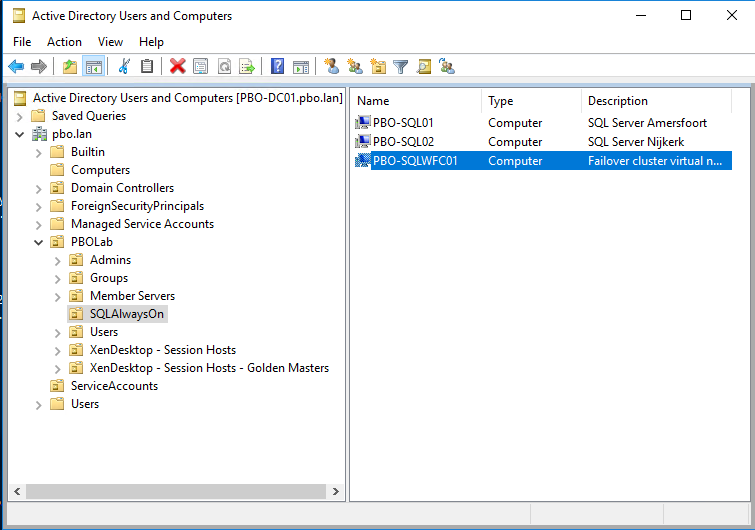Expand Users OU under PBOLab
The height and width of the screenshot is (530, 755).
click(57, 333)
